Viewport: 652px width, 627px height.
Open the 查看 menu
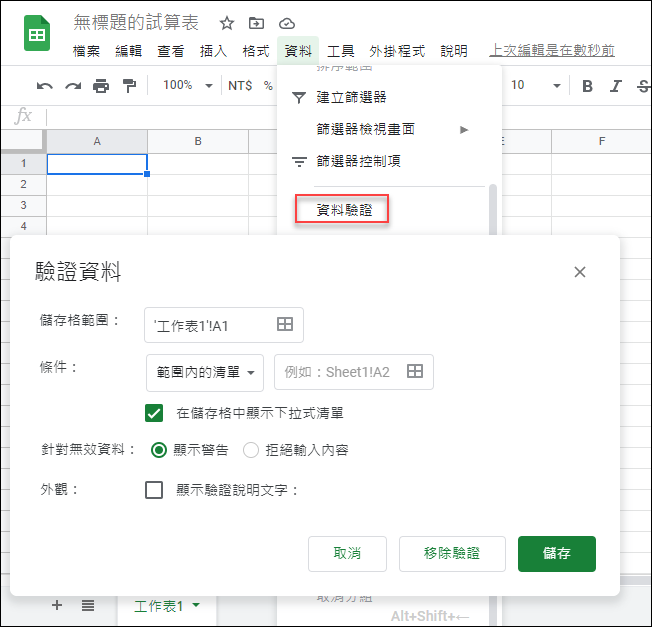(x=170, y=51)
